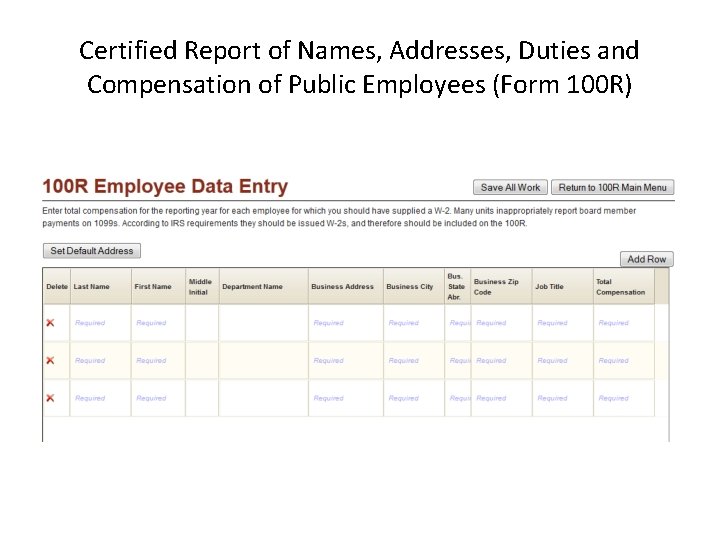This screenshot has height=540, width=720.
Task: Click Set Default Address button
Action: pyautogui.click(x=92, y=251)
